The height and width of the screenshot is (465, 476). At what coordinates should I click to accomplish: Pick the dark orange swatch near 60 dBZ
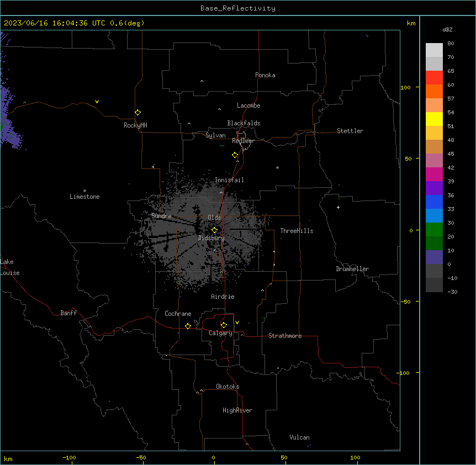[x=434, y=91]
